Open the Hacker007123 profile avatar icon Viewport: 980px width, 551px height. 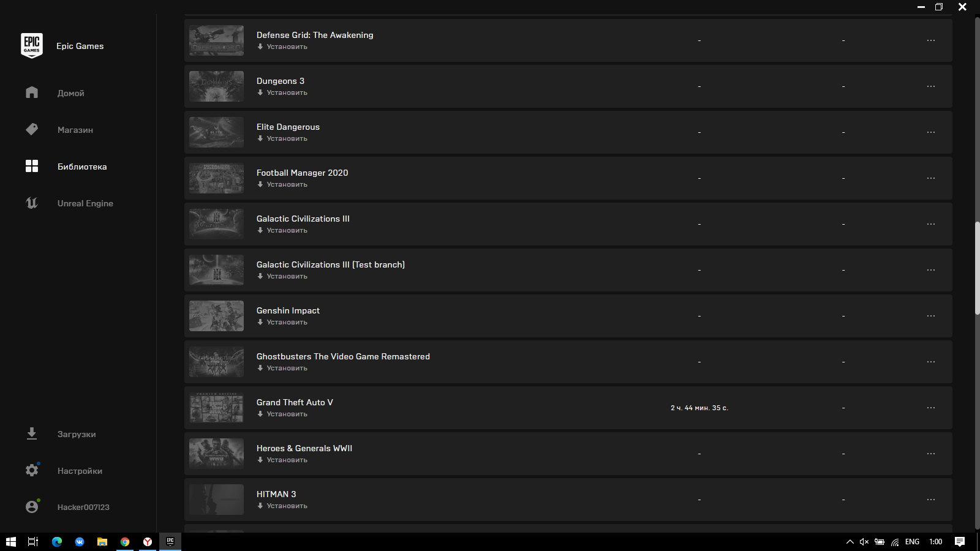[32, 507]
